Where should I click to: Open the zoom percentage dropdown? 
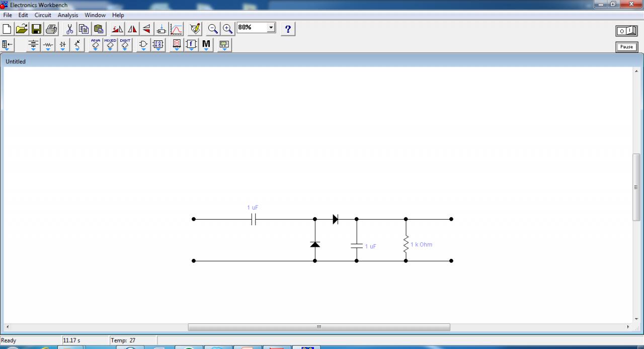[x=272, y=27]
